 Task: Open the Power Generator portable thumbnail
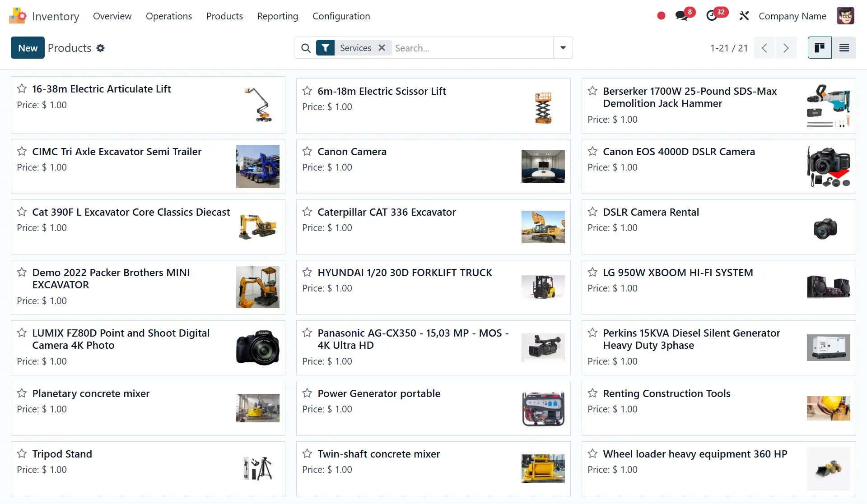pos(543,408)
